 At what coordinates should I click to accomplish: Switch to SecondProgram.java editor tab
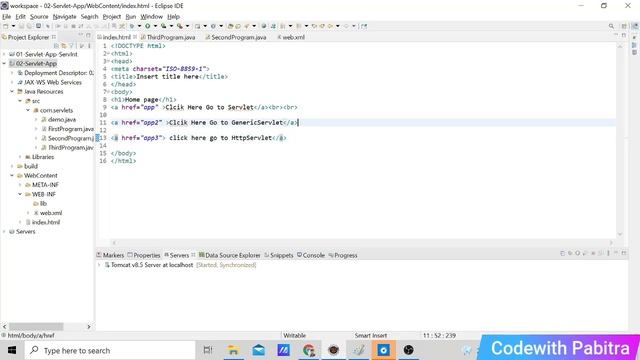click(x=238, y=37)
